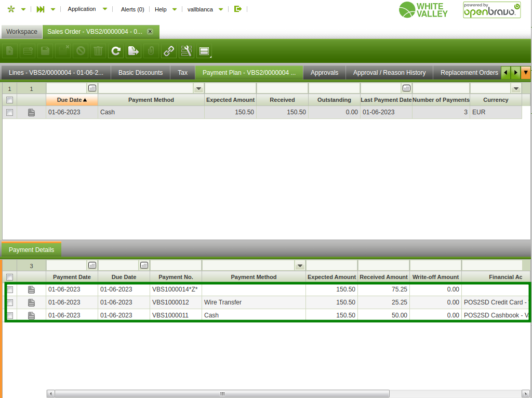The image size is (532, 398).
Task: Click the personalization wrench toolbar icon
Action: coord(187,51)
